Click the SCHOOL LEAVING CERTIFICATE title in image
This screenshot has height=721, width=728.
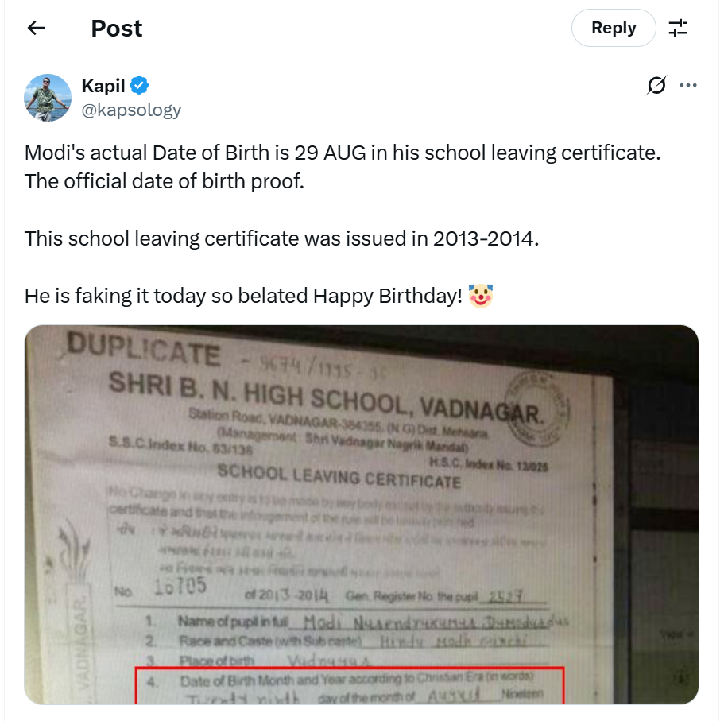click(339, 476)
